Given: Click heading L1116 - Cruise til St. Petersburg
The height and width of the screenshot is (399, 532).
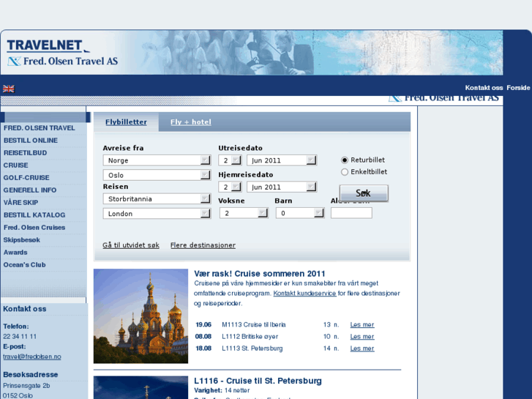Looking at the screenshot, I should click(x=258, y=381).
